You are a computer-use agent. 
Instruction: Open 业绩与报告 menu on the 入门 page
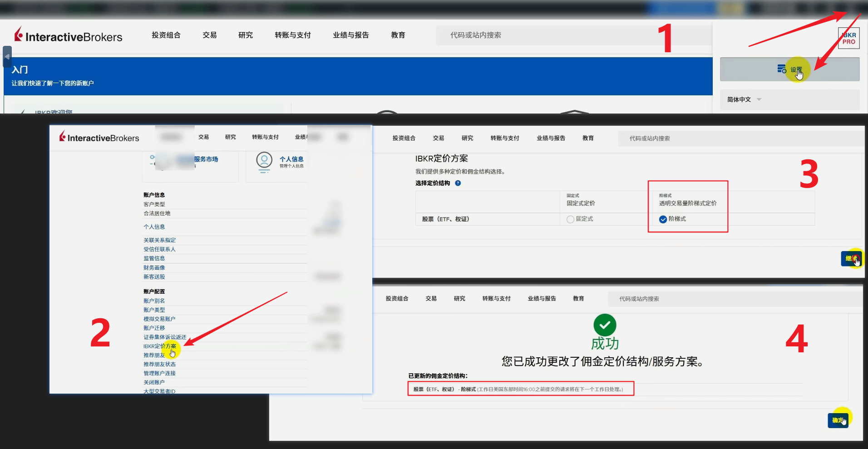point(351,35)
